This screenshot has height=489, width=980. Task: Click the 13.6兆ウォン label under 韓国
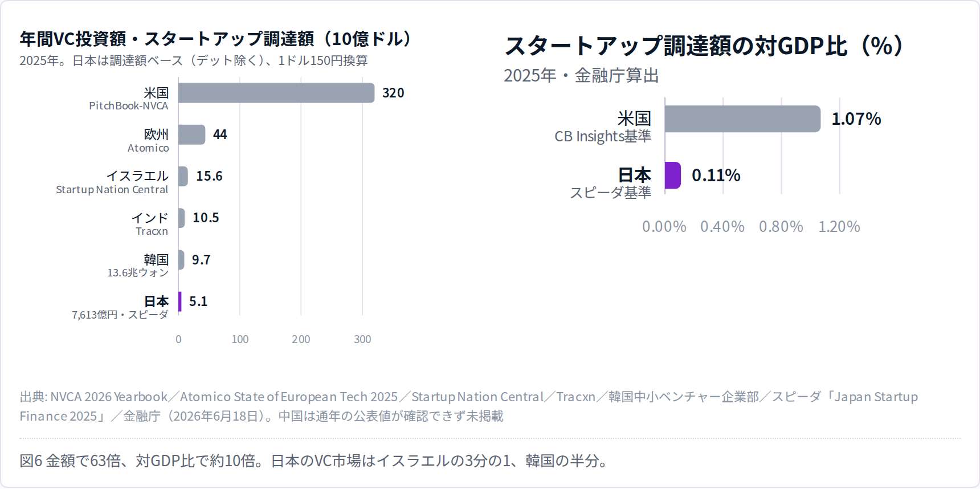[138, 273]
